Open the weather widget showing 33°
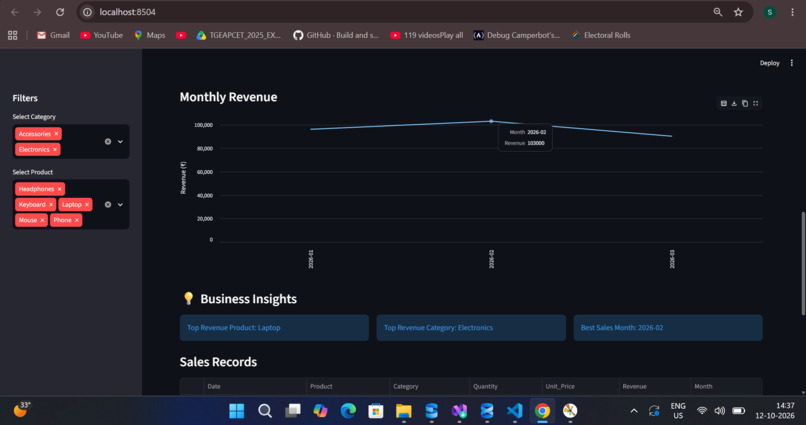Viewport: 806px width, 425px height. point(21,410)
